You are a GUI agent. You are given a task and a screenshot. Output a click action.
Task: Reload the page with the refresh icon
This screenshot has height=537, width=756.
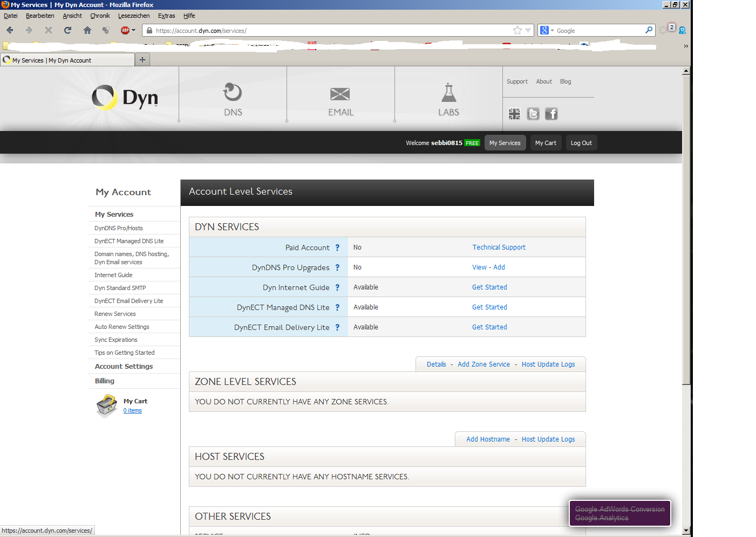67,30
